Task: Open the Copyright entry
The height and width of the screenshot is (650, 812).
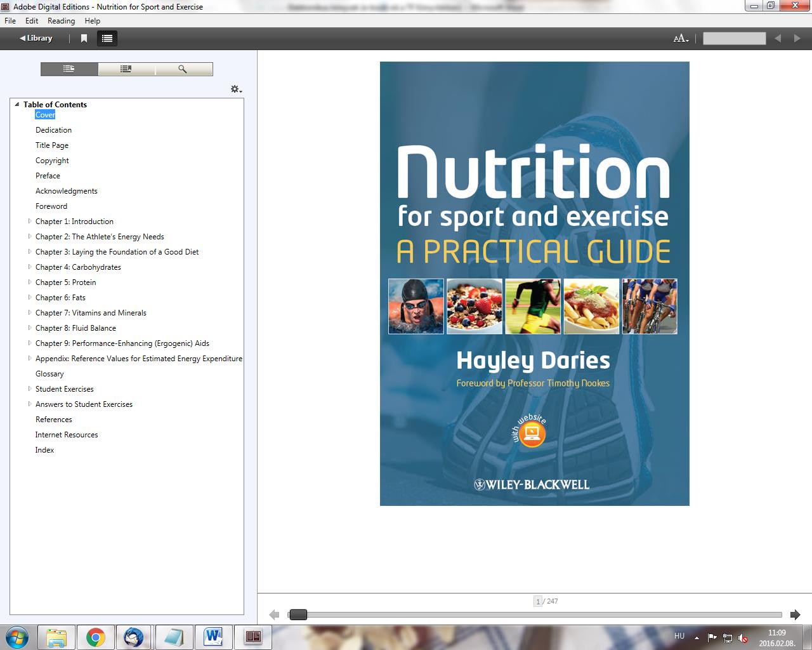Action: tap(52, 161)
